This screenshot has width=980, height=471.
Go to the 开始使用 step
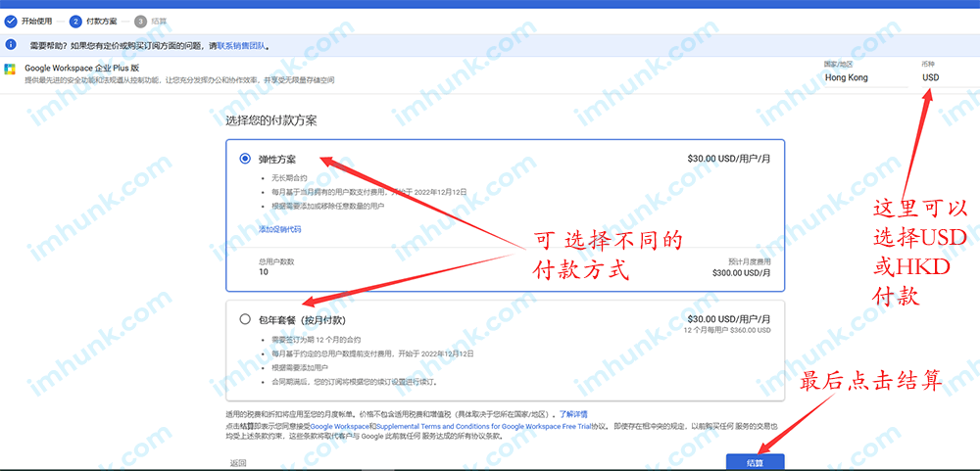point(35,22)
